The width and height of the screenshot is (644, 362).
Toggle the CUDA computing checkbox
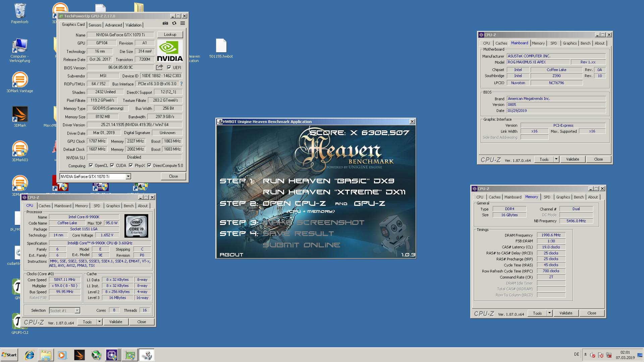[112, 166]
